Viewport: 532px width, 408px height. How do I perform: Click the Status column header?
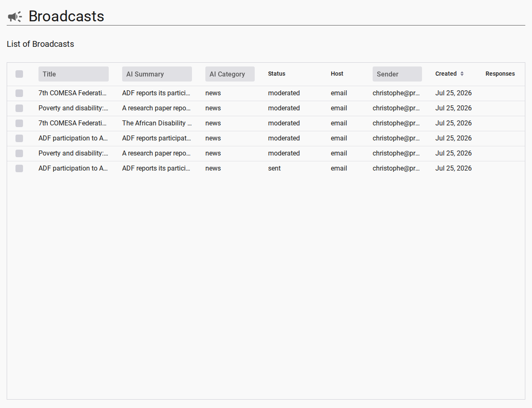276,74
